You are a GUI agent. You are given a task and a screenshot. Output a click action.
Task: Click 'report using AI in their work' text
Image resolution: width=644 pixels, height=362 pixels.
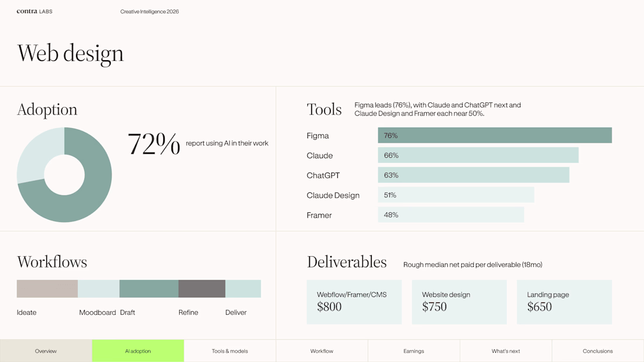227,143
